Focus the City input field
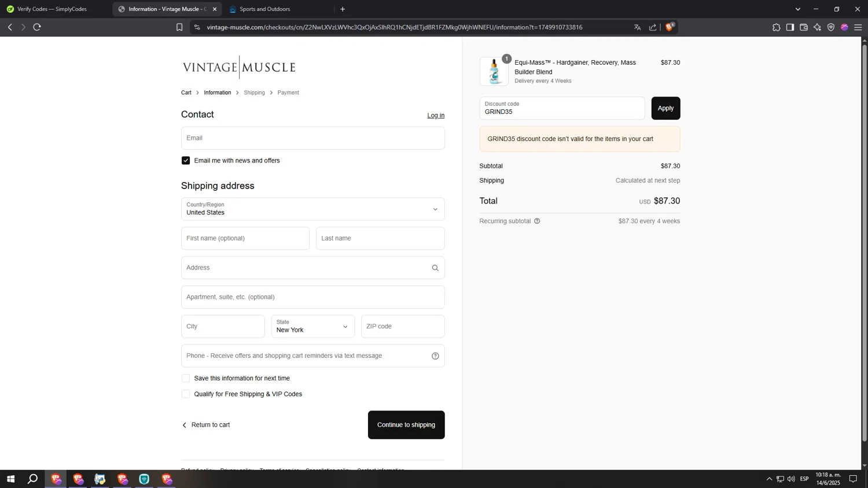Screen dimensions: 868x488 [223, 327]
